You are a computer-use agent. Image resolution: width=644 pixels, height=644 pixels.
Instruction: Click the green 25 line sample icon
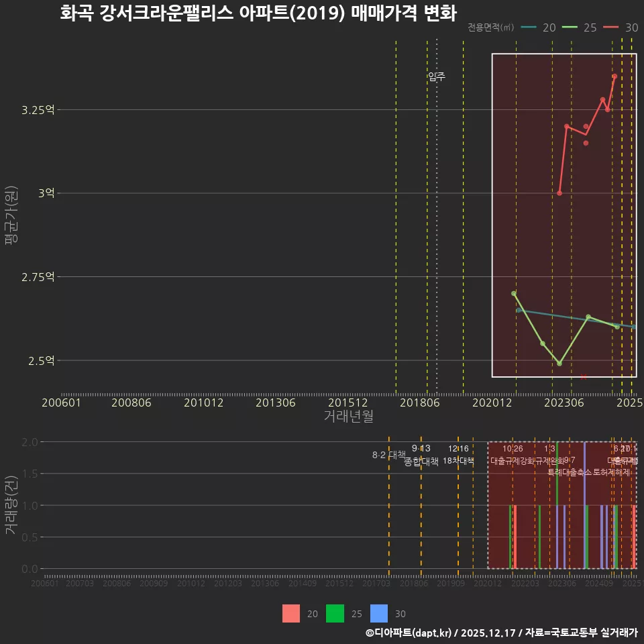click(570, 28)
